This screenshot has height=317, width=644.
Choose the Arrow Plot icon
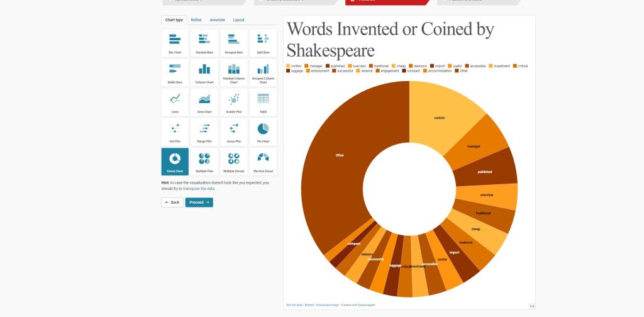point(233,131)
